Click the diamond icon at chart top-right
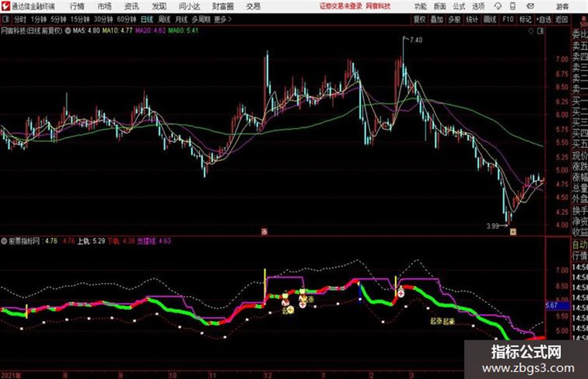The image size is (588, 379). click(531, 31)
